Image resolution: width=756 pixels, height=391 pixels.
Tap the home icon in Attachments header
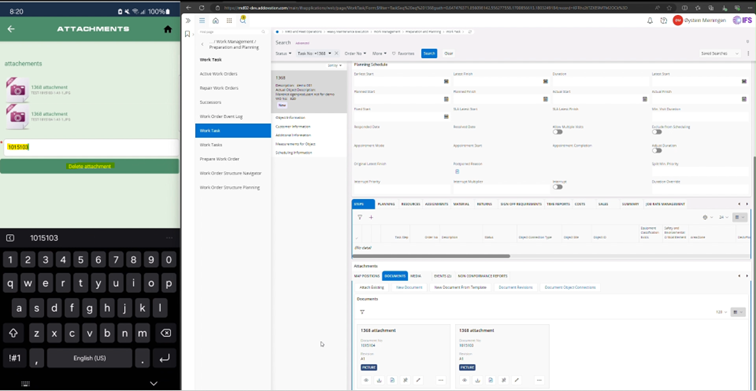pos(168,29)
